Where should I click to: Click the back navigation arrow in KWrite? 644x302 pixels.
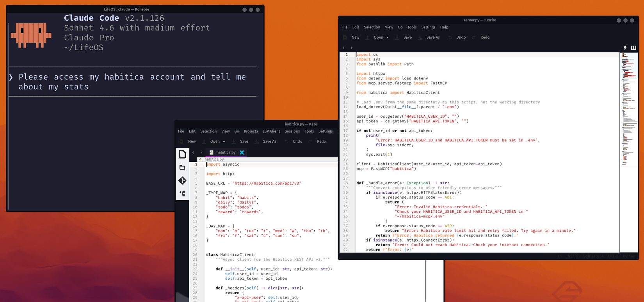tap(343, 48)
